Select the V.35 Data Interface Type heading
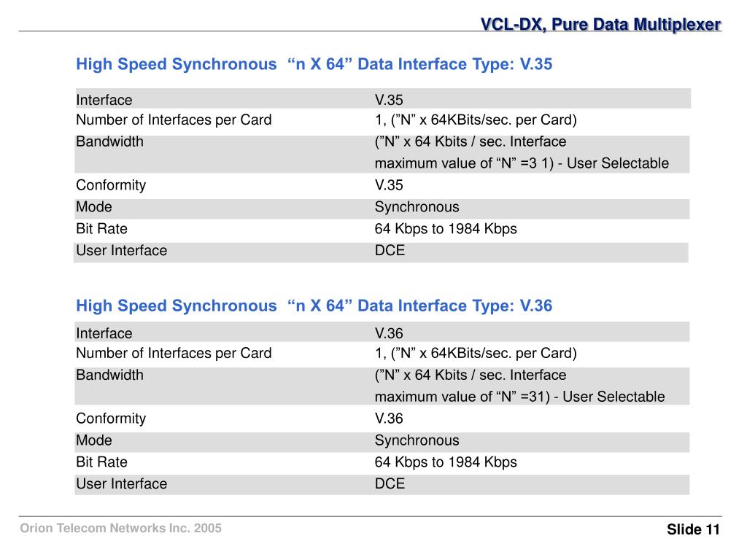The width and height of the screenshot is (747, 560). [314, 64]
